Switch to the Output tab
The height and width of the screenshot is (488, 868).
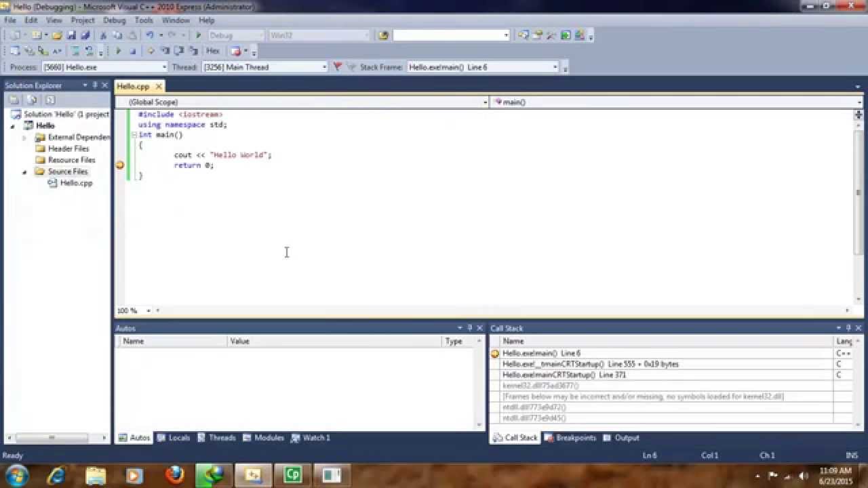(621, 438)
